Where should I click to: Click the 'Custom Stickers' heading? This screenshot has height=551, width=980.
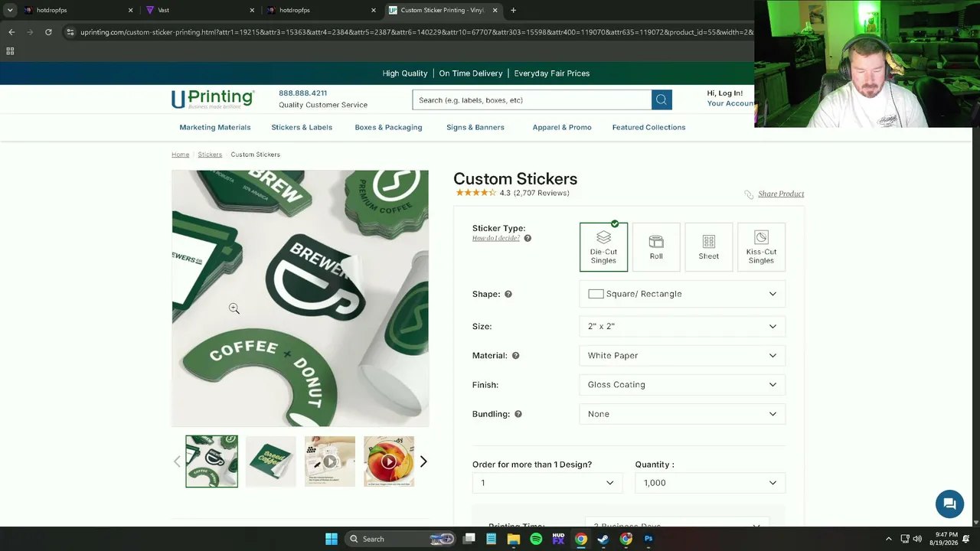(515, 178)
